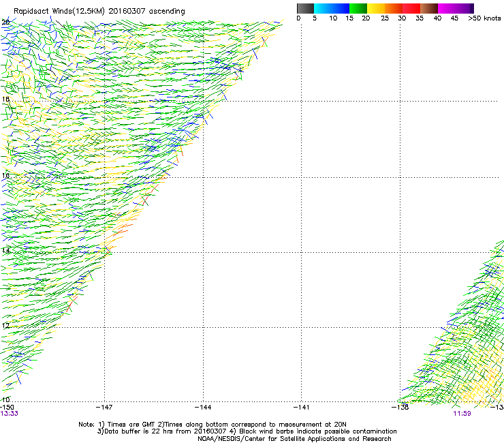Click the '-144' longitude label
Viewport: 504px width, 443px height.
pos(203,408)
